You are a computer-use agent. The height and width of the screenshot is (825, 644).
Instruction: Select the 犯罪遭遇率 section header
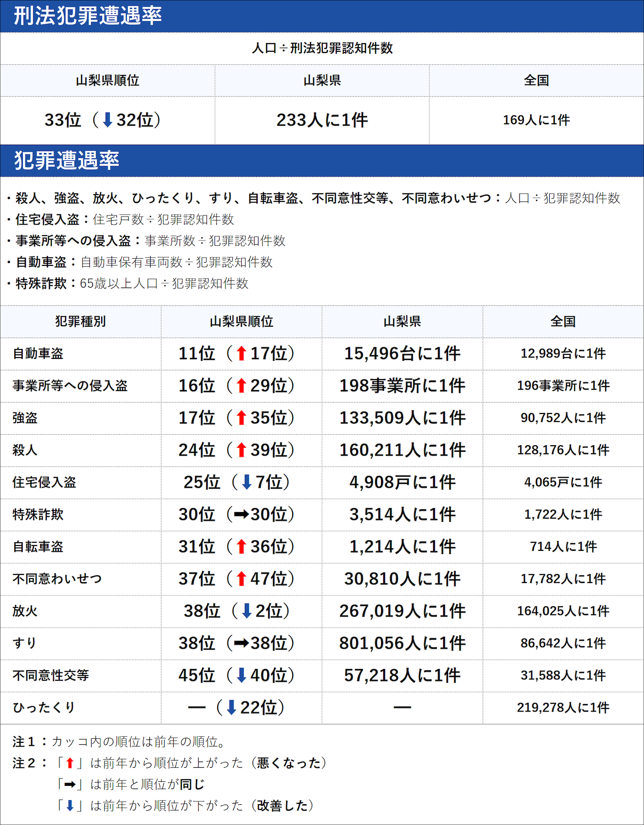click(322, 161)
